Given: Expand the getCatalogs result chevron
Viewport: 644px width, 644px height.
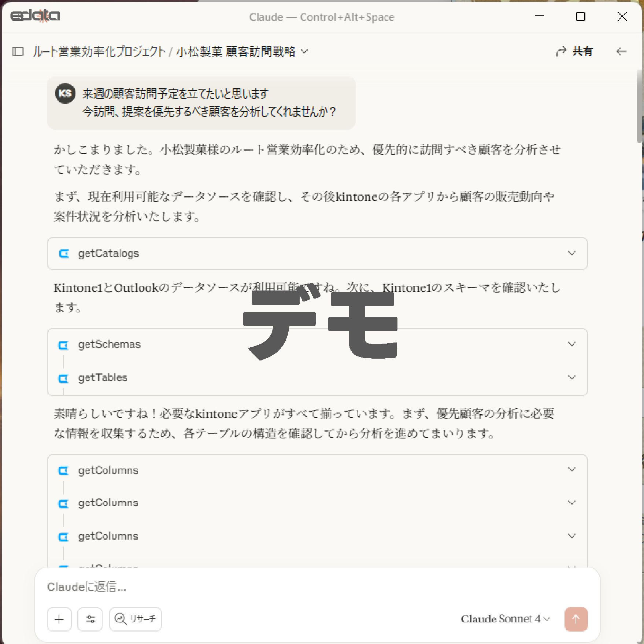Looking at the screenshot, I should pyautogui.click(x=571, y=253).
